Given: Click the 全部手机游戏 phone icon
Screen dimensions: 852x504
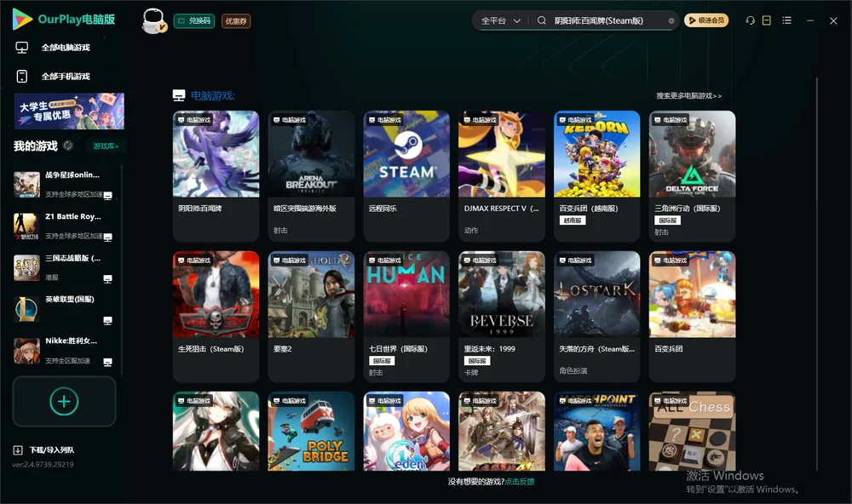Looking at the screenshot, I should tap(22, 77).
